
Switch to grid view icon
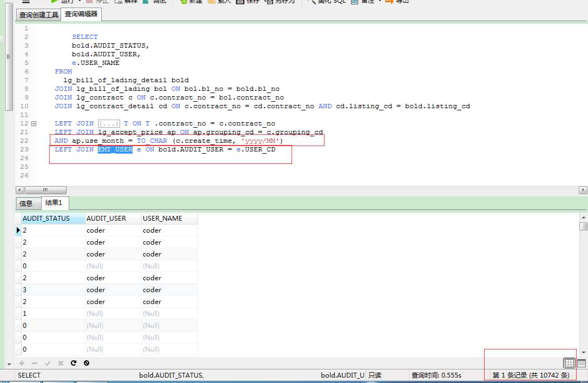point(569,363)
